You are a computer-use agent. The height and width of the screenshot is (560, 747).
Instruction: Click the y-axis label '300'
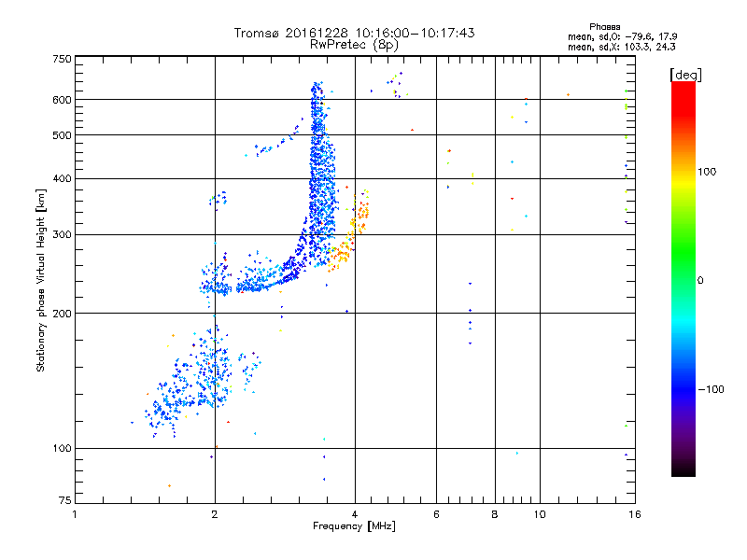(x=62, y=234)
